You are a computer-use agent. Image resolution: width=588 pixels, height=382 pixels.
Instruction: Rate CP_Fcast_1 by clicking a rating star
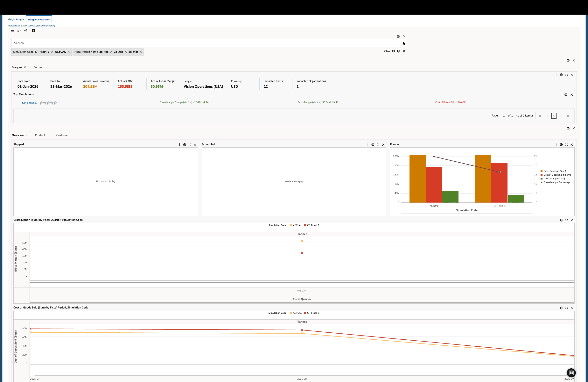pos(48,103)
